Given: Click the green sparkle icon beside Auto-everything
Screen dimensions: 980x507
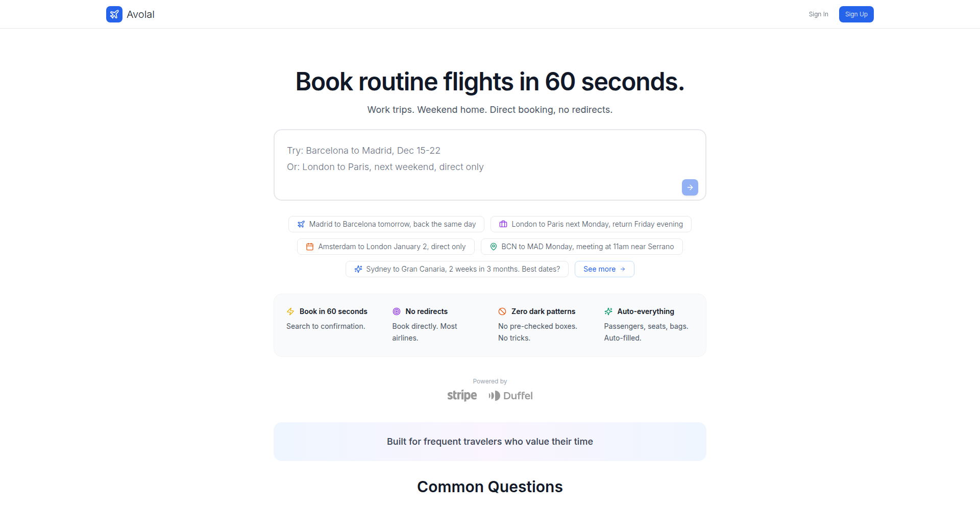Looking at the screenshot, I should [x=608, y=311].
